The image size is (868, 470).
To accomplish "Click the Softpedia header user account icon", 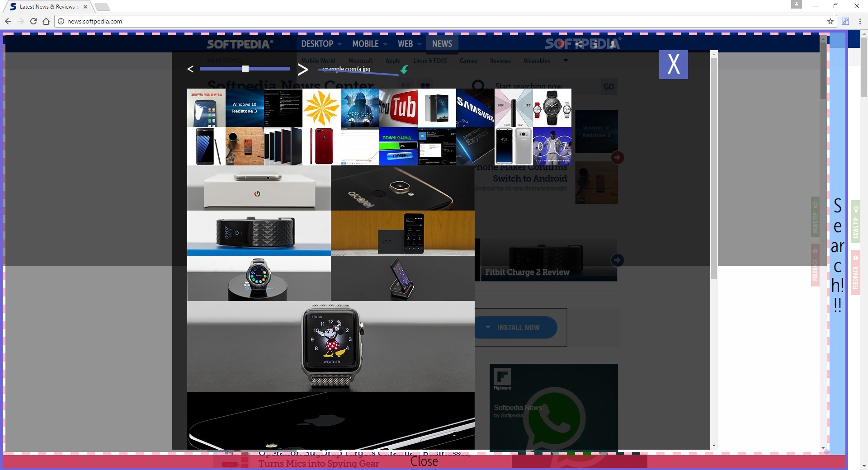I will click(613, 44).
